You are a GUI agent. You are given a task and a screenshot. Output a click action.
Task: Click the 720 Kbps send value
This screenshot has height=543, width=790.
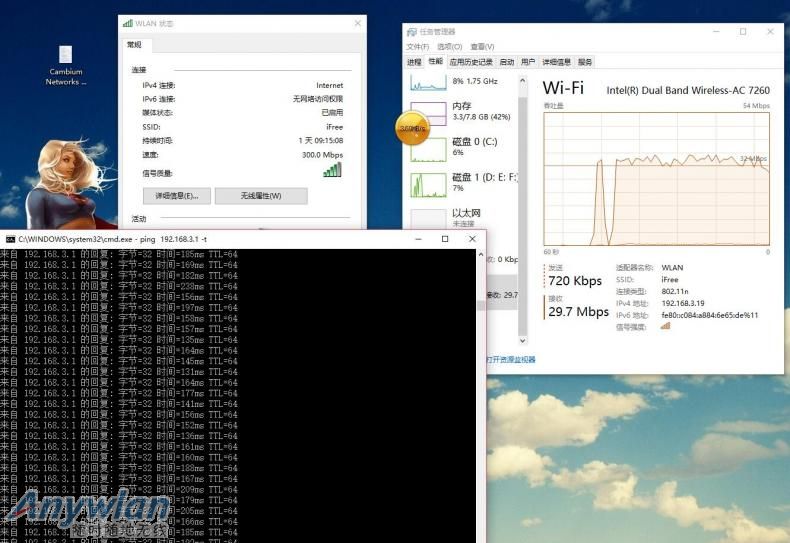(x=575, y=281)
